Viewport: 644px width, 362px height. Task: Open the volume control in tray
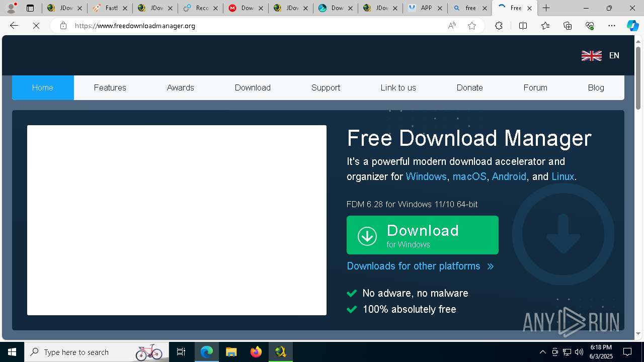(579, 352)
